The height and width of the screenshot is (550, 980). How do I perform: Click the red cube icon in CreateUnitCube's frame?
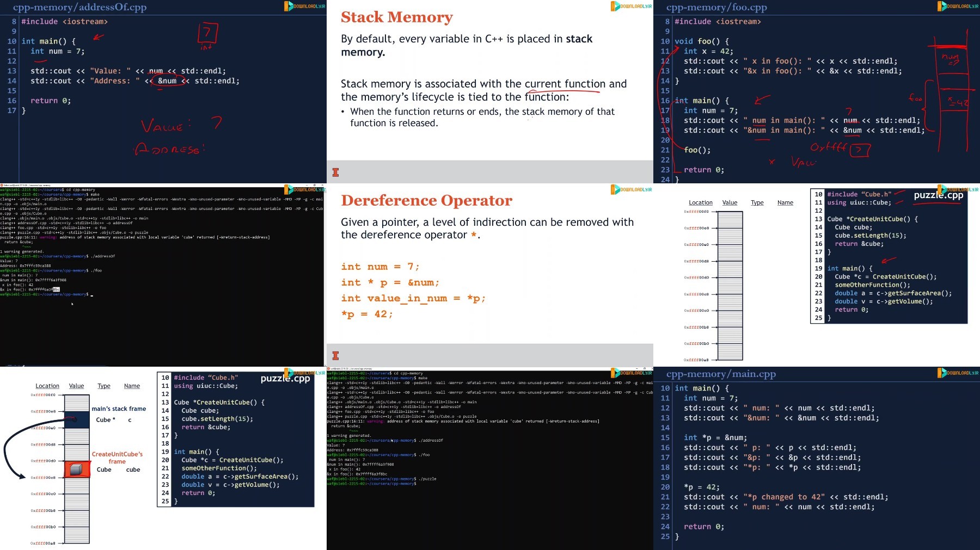[x=76, y=469]
